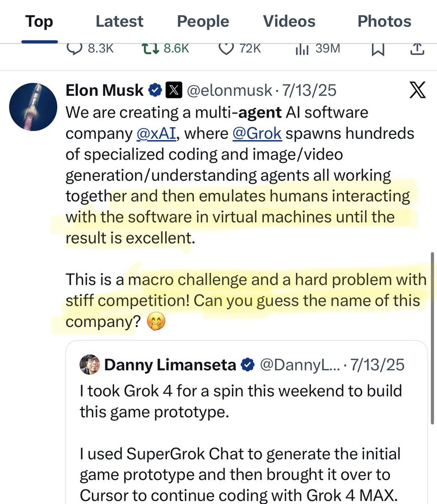Switch to the People tab
The image size is (437, 504).
pyautogui.click(x=203, y=21)
